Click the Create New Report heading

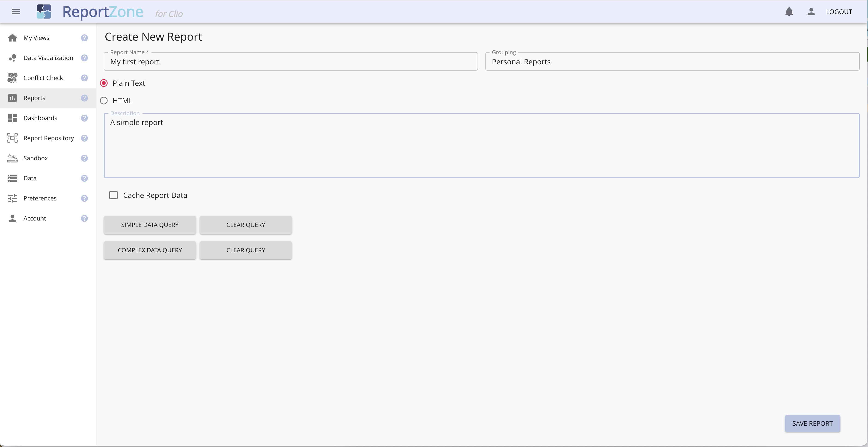[153, 37]
